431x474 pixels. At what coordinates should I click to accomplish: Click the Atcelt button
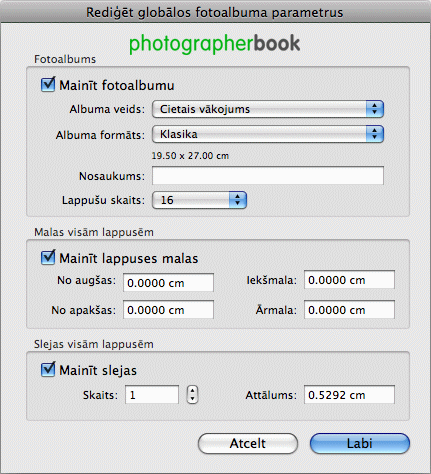pyautogui.click(x=248, y=443)
